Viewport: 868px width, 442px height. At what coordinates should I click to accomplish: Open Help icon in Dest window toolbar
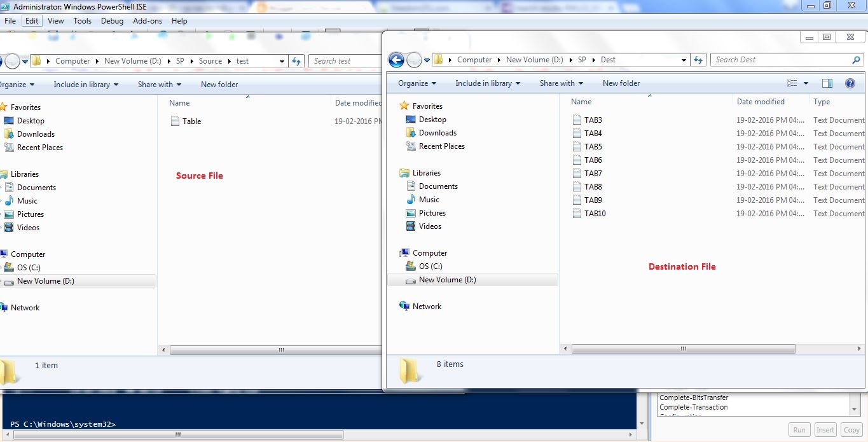click(x=850, y=83)
